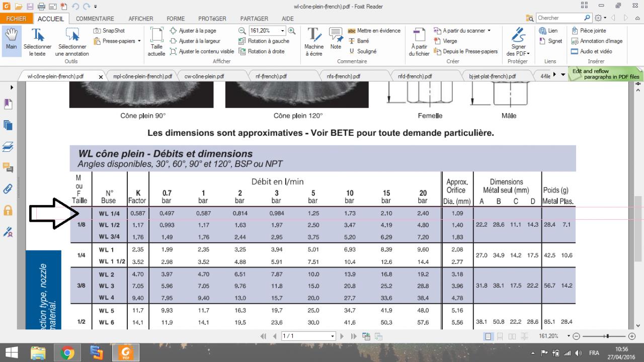The width and height of the screenshot is (644, 362).
Task: Choose Sélectionner une annotation tool
Action: click(72, 41)
